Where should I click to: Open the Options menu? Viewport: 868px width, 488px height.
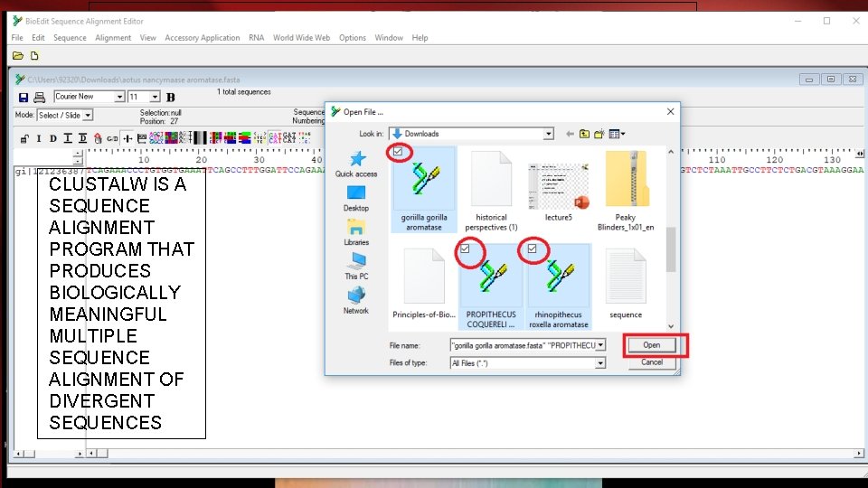coord(352,38)
